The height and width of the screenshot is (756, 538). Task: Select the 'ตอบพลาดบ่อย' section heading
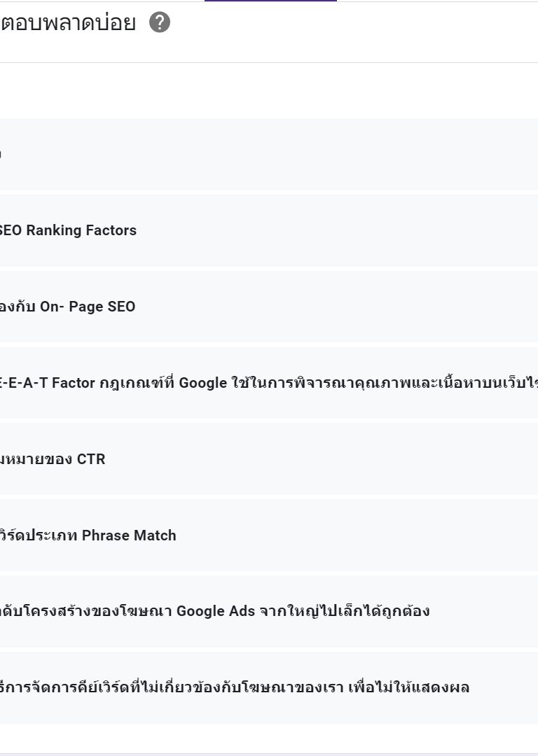tap(68, 22)
